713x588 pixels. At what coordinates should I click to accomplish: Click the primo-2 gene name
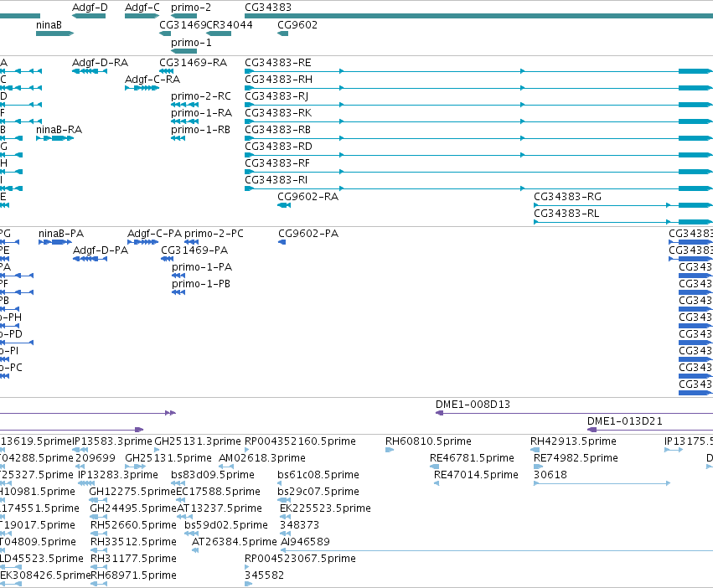191,8
